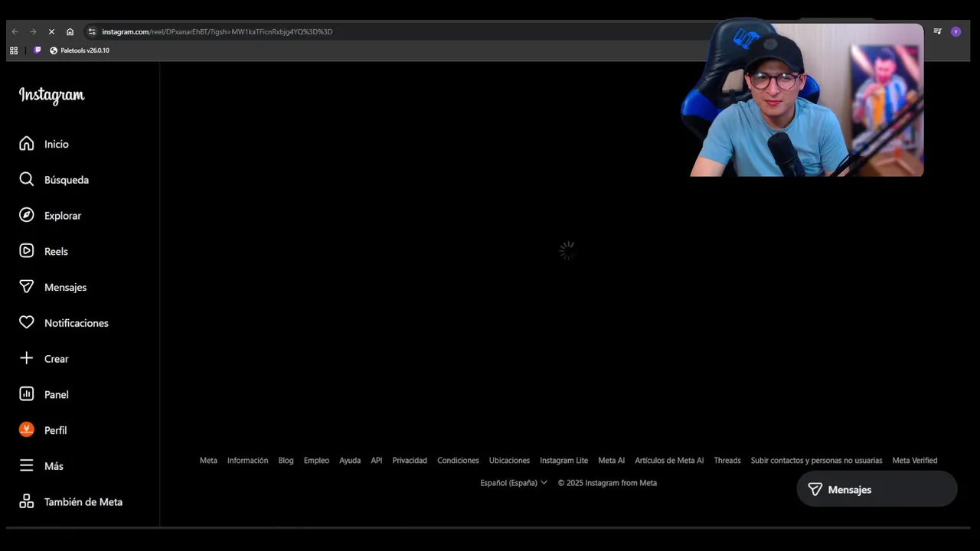The width and height of the screenshot is (980, 551).
Task: Go to Explorar label in sidebar
Action: 63,216
